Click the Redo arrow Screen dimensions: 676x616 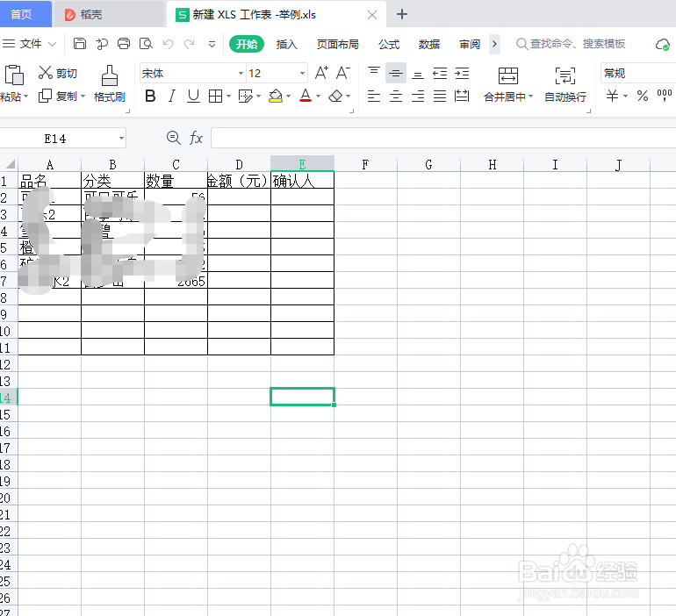[190, 44]
